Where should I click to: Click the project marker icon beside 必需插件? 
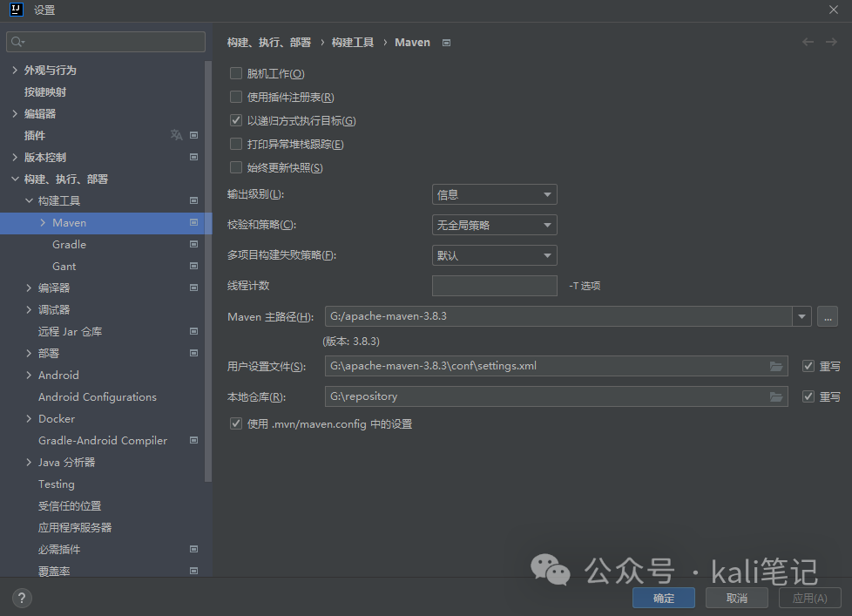click(x=193, y=549)
